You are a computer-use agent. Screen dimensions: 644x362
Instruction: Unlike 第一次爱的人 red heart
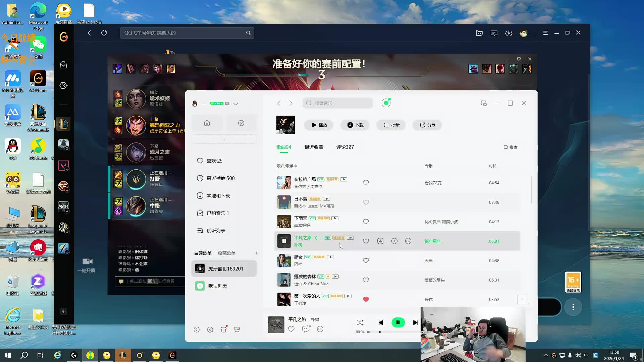pos(366,299)
